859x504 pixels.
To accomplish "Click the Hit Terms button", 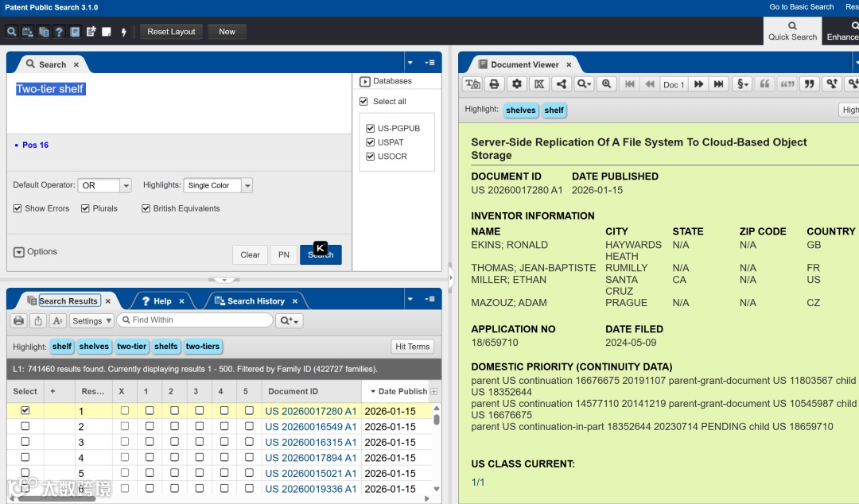I will pos(413,347).
